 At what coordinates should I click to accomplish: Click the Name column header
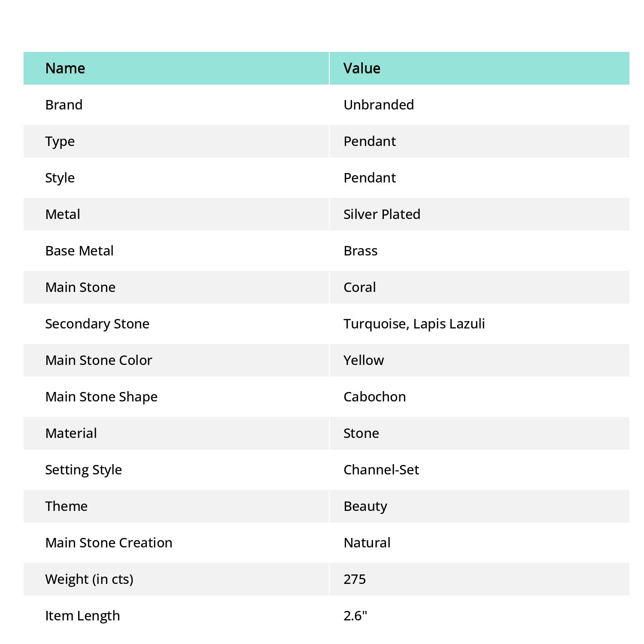point(65,68)
